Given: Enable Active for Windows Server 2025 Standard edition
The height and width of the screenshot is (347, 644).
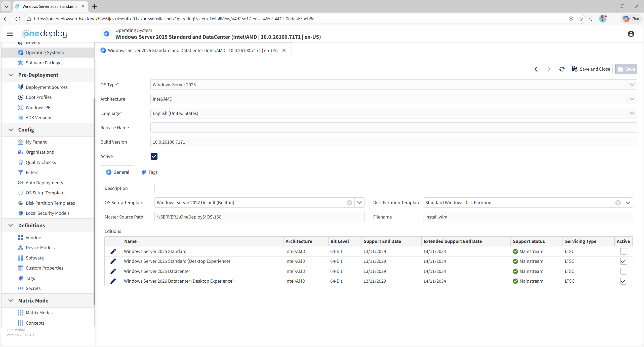Looking at the screenshot, I should [x=623, y=251].
